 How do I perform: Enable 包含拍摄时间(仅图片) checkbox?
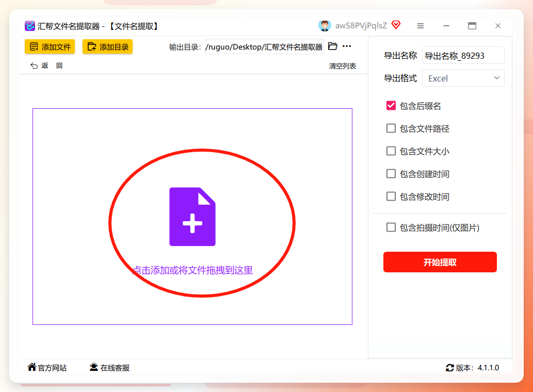391,227
